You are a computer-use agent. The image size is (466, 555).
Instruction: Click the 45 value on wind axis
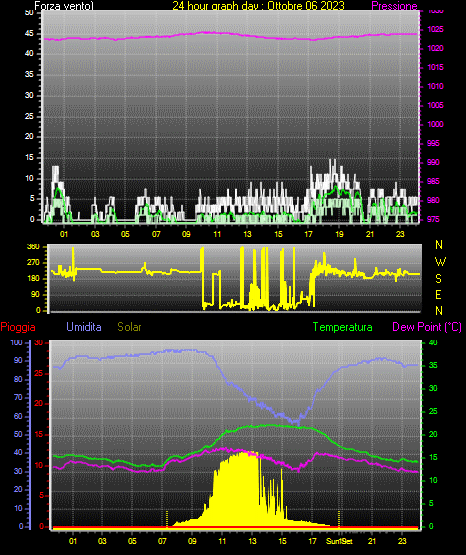(29, 34)
